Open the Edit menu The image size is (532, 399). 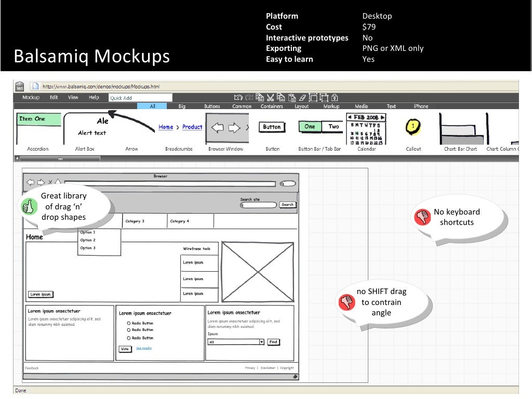54,97
